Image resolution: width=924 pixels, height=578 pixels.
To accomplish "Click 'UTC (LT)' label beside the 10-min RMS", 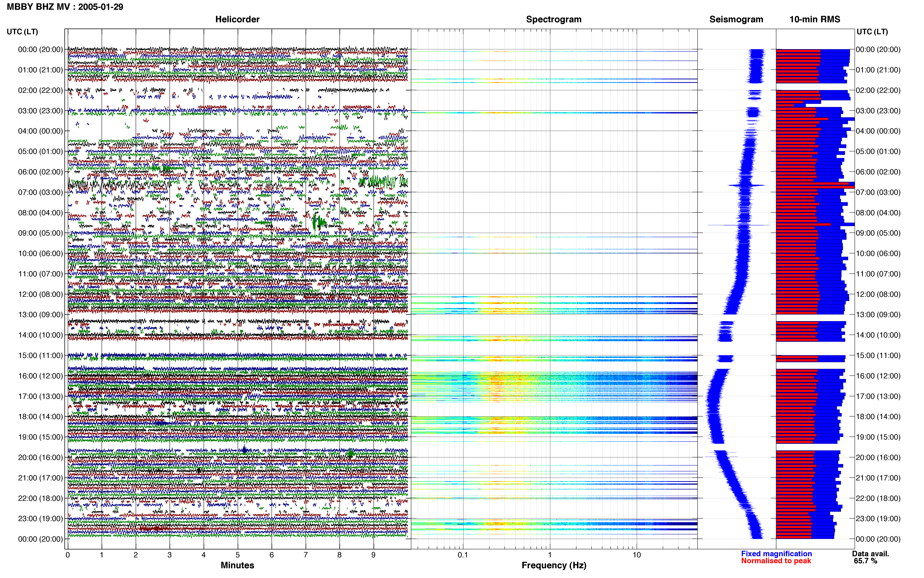I will tap(872, 32).
